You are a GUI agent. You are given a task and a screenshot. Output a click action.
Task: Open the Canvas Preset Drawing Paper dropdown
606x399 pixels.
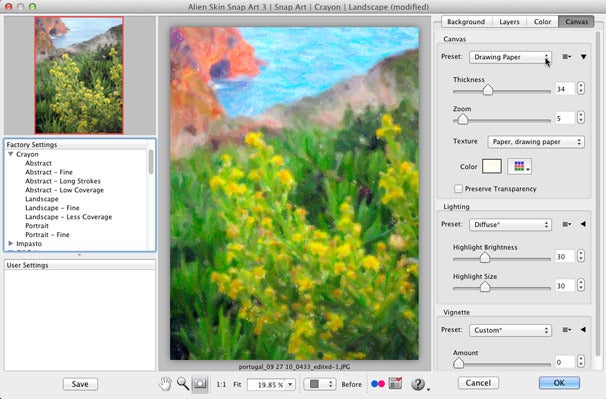click(x=510, y=57)
